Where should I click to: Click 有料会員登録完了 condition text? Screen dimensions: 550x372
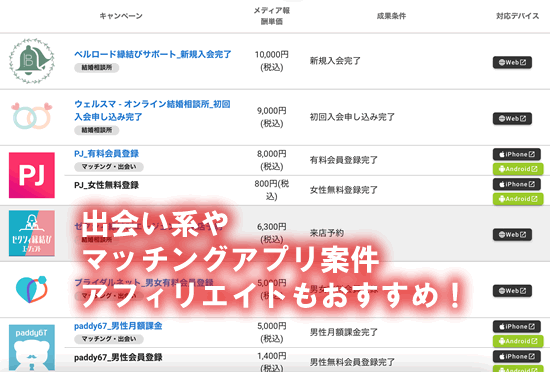343,160
